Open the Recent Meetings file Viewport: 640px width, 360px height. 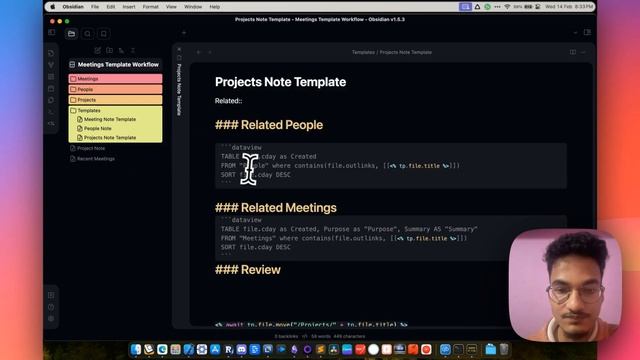[x=96, y=159]
